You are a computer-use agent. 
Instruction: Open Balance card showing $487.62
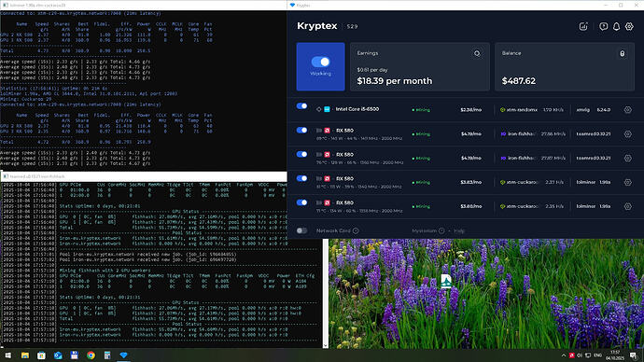point(565,66)
